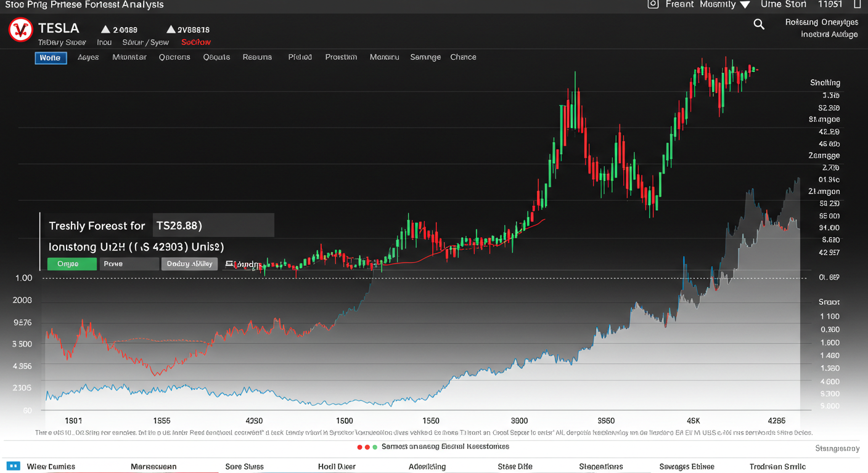Click the TS26.88 forecast input field

pyautogui.click(x=212, y=226)
